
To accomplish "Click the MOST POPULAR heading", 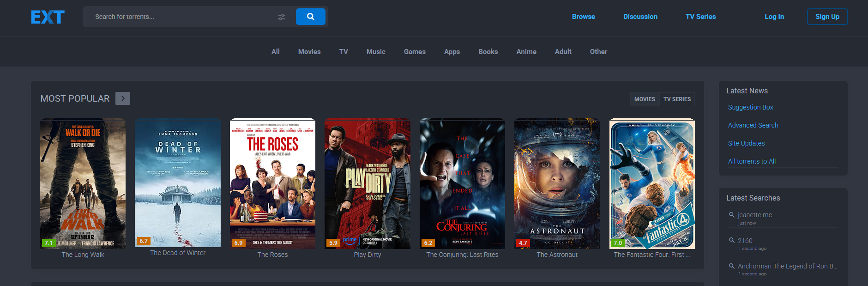I will [x=75, y=98].
